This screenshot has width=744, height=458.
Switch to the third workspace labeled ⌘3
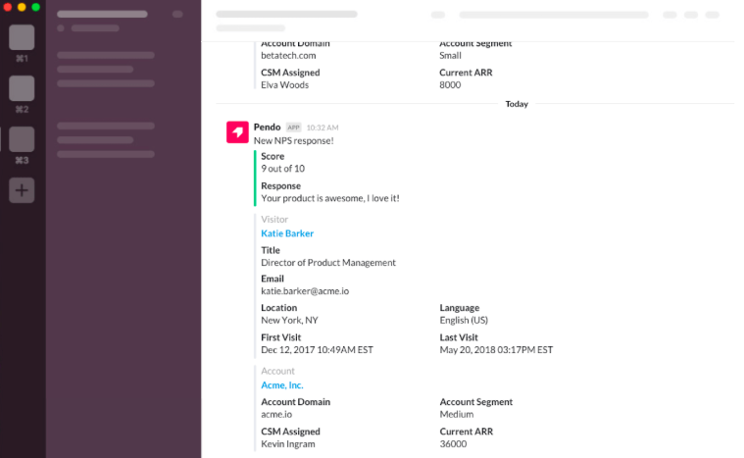click(22, 139)
